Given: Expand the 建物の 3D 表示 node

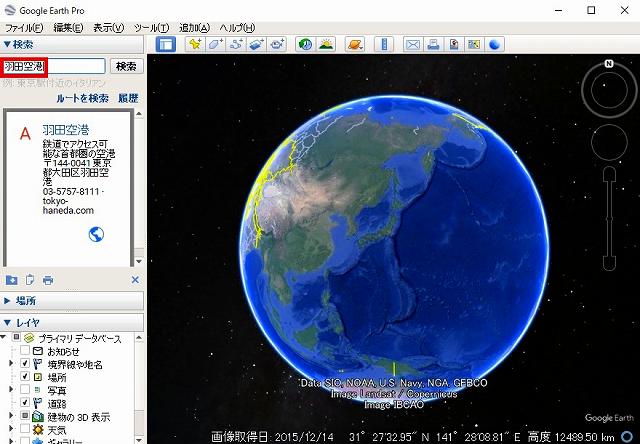Looking at the screenshot, I should click(11, 415).
